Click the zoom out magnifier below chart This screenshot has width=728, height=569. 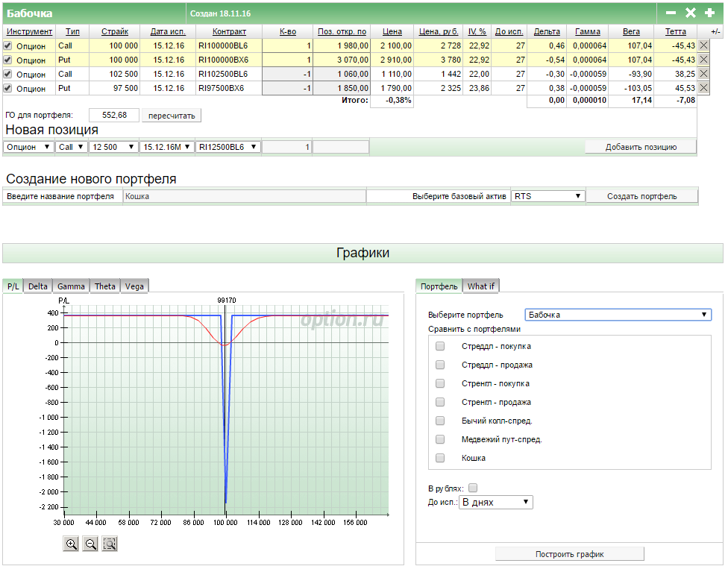[x=91, y=544]
